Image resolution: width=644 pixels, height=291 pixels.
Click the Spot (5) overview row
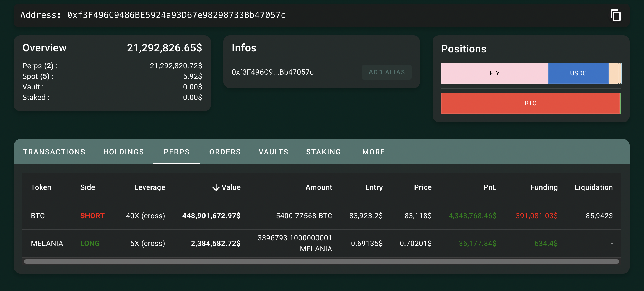click(x=112, y=76)
